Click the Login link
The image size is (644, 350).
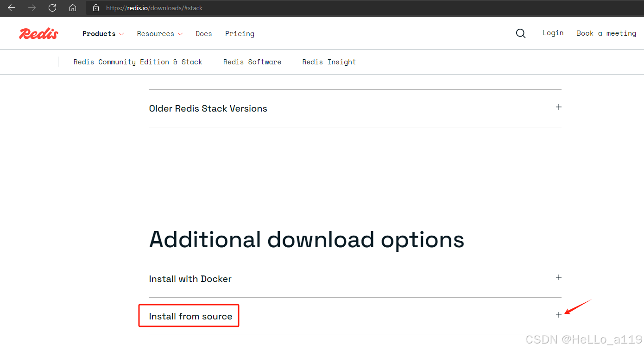(x=553, y=33)
